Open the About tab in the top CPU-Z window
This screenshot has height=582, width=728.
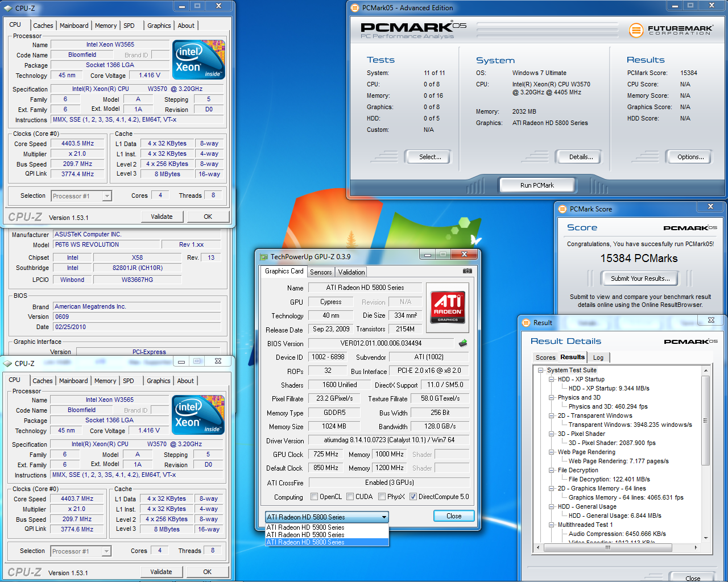point(186,26)
